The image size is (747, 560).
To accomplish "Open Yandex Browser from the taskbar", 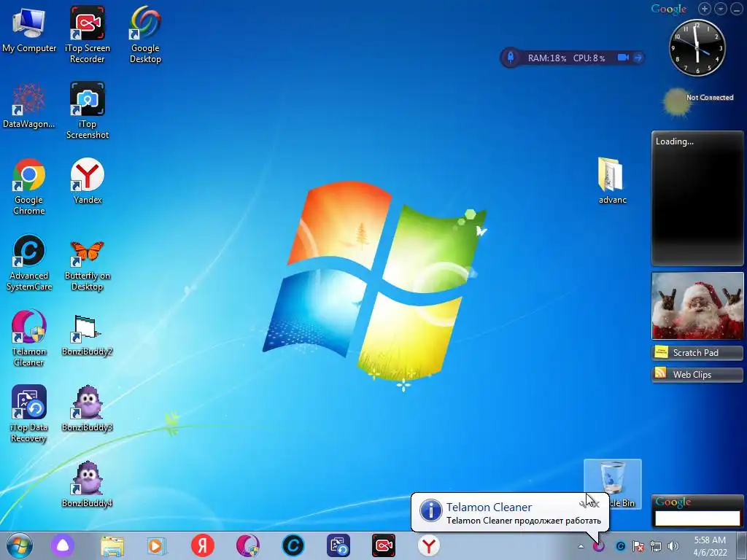I will click(x=429, y=545).
